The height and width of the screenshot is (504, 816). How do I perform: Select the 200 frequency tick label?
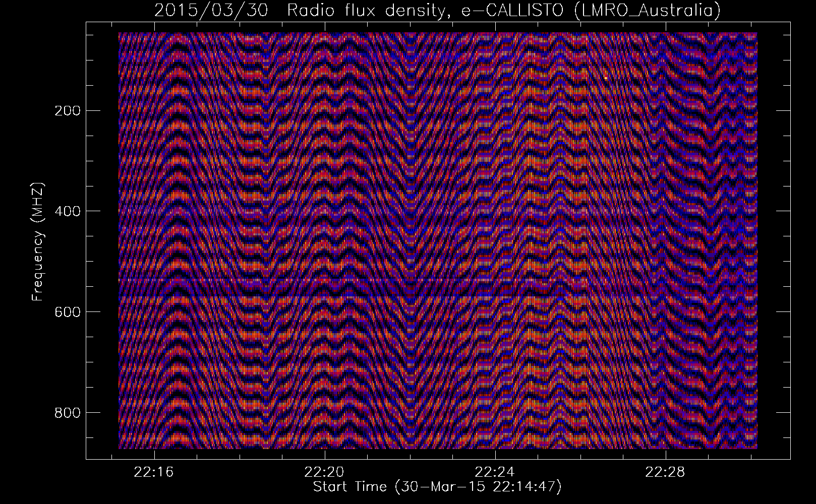click(67, 110)
